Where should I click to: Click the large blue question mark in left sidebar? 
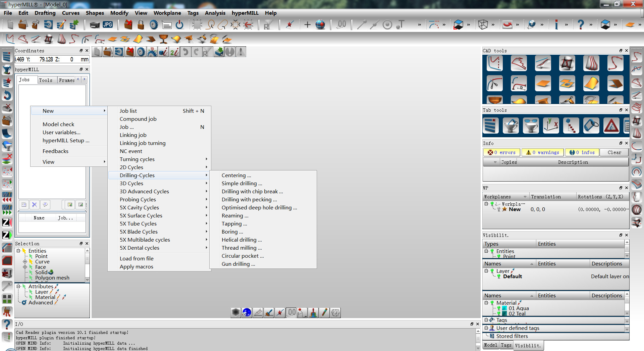click(x=7, y=324)
